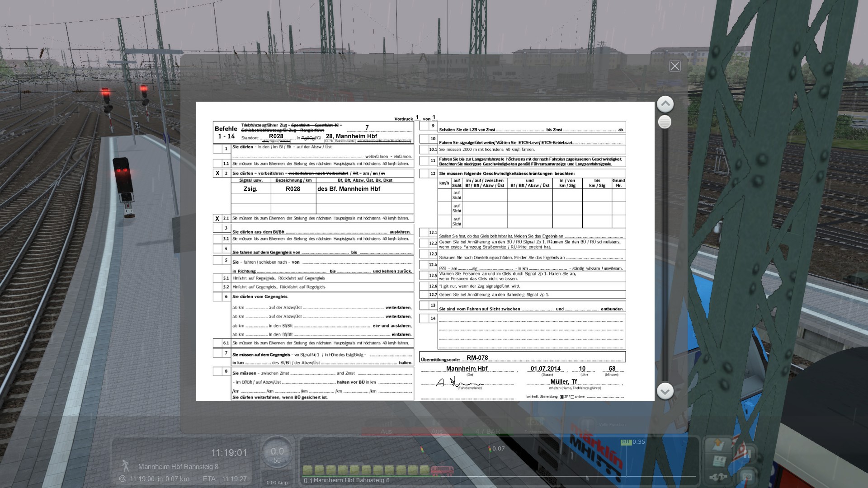Click the Mannheim Hbf Bahnsteig 8 destination text
Viewport: 868px width, 488px height.
178,466
